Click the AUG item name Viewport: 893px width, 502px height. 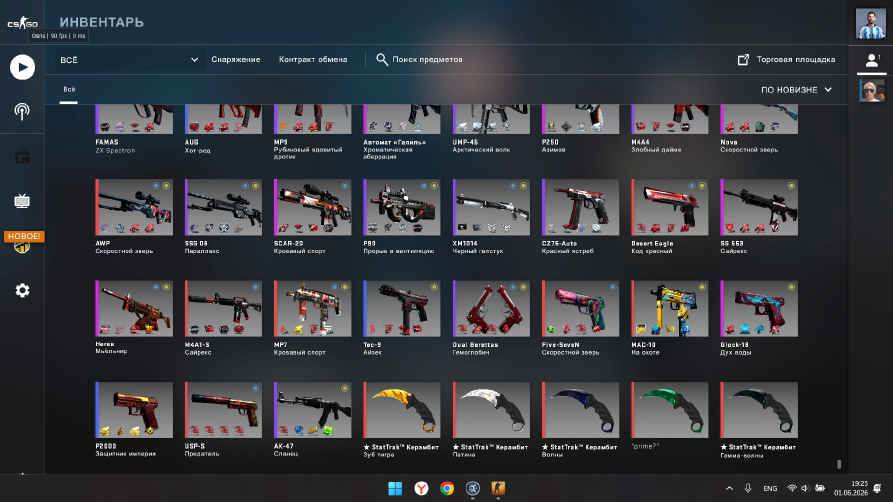(x=192, y=142)
